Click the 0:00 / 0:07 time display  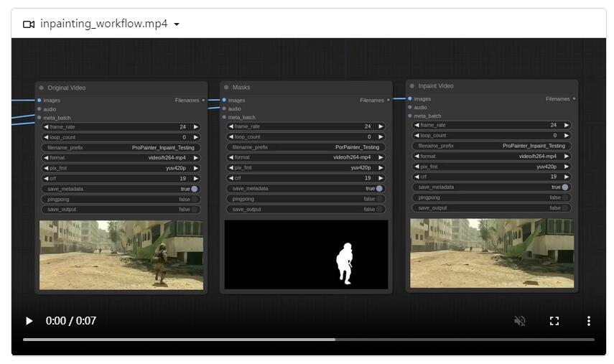click(71, 321)
